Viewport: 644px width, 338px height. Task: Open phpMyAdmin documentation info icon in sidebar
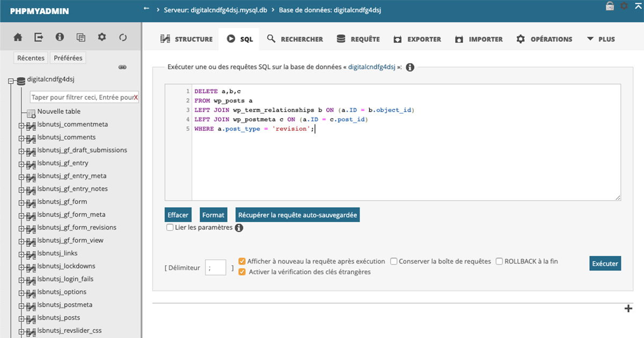[60, 38]
